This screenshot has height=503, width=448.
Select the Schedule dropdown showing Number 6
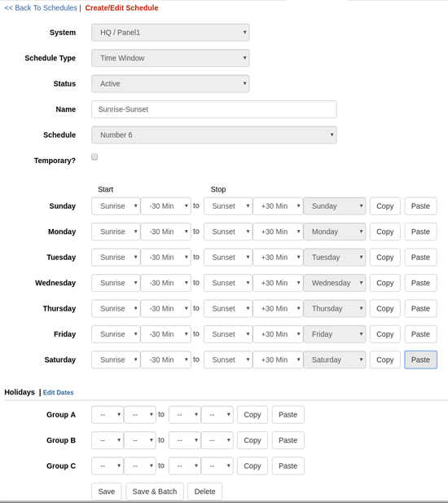coord(213,135)
